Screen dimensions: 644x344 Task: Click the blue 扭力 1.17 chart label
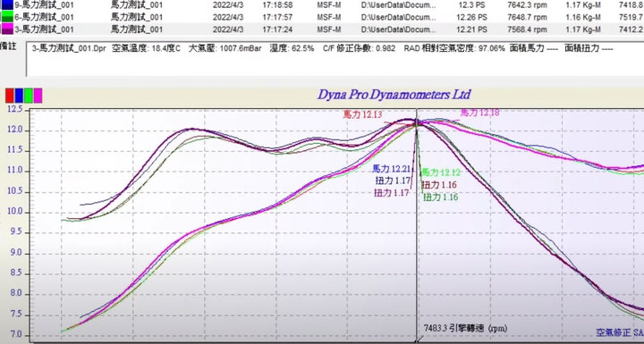393,180
